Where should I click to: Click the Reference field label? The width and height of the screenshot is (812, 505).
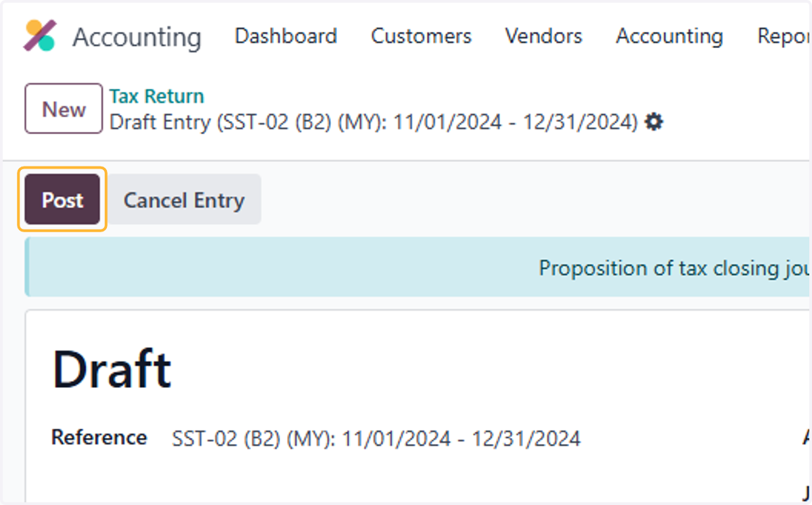99,437
